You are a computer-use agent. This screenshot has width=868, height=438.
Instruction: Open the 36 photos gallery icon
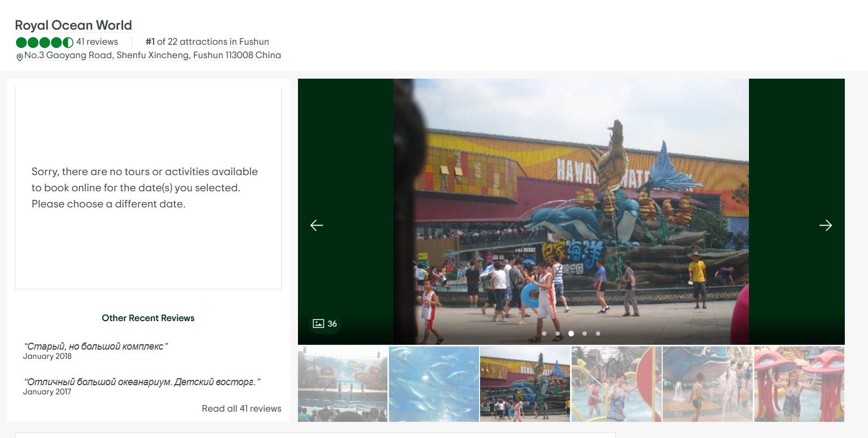325,324
